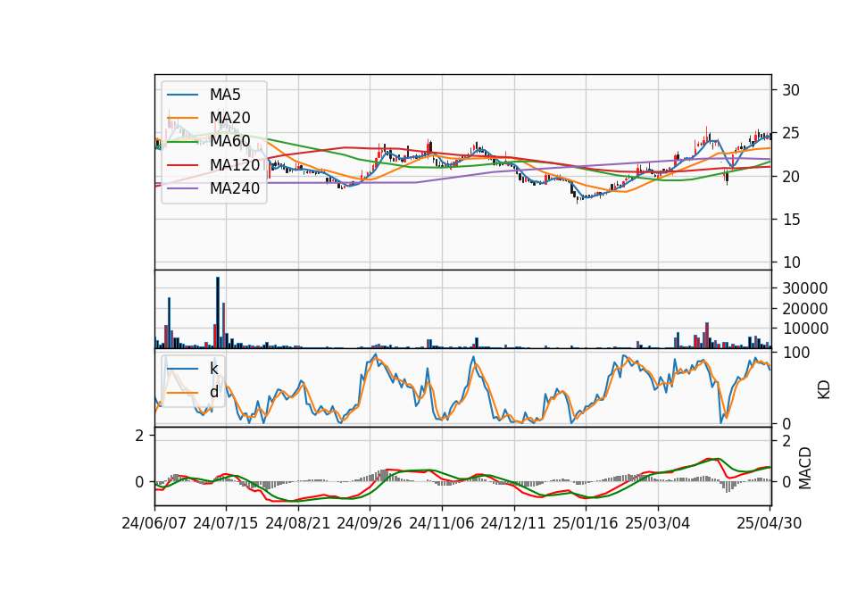Click the MA60 legend label
The width and height of the screenshot is (857, 616).
click(229, 141)
